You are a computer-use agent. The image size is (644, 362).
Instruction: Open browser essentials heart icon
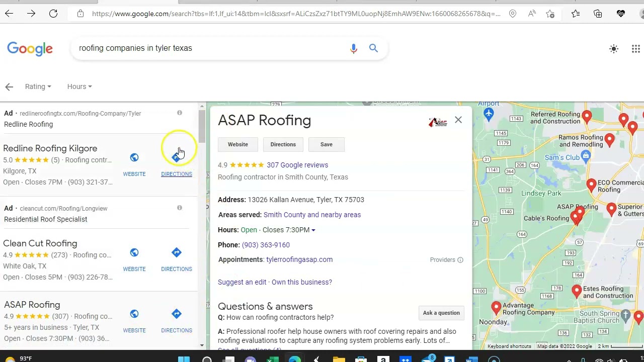[621, 14]
